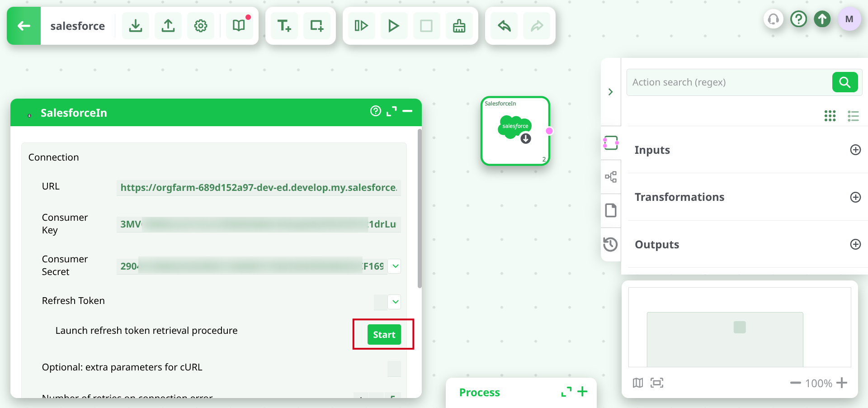Screen dimensions: 868x408
Task: Maximize the SalesforceIn configuration panel
Action: 392,111
